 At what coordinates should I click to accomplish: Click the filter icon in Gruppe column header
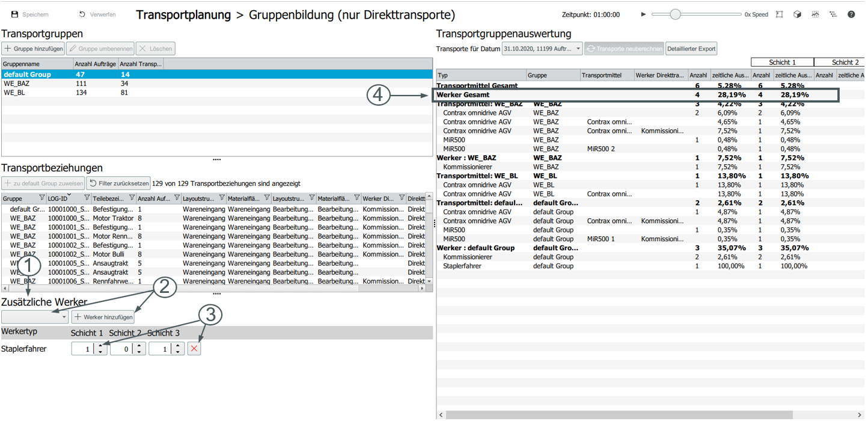coord(41,198)
